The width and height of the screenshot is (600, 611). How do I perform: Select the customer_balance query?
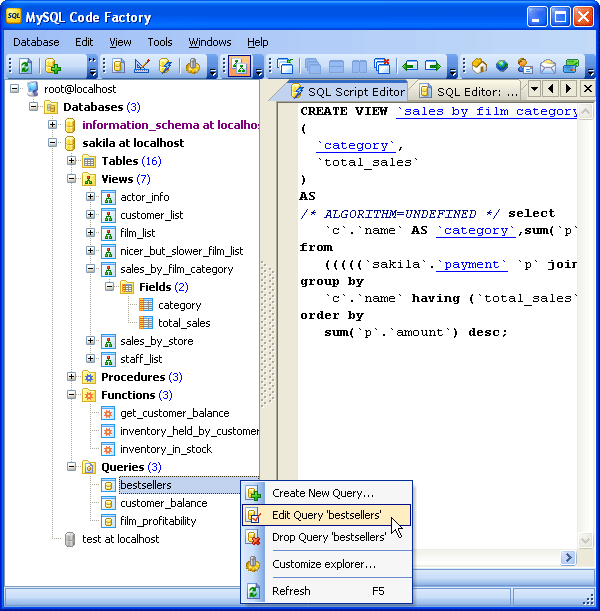click(x=164, y=503)
